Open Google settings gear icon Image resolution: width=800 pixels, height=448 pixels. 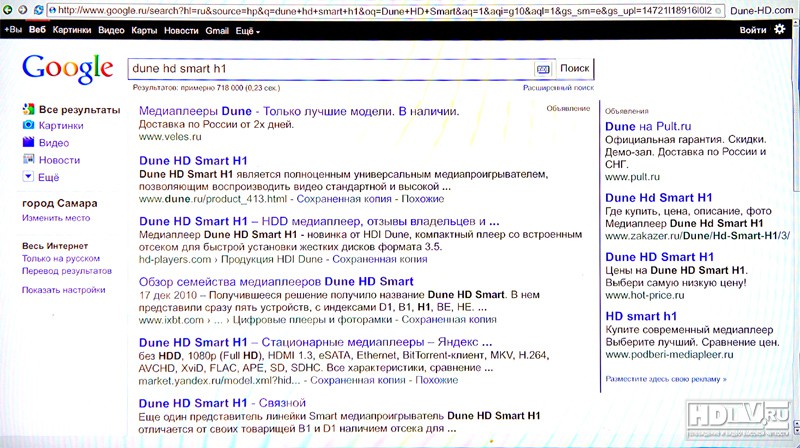pos(780,29)
